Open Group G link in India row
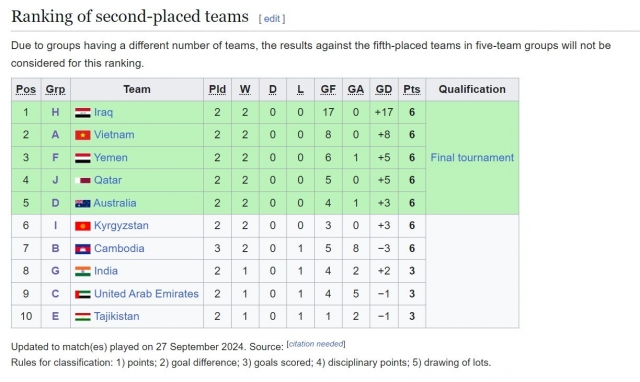This screenshot has height=382, width=640. 55,271
